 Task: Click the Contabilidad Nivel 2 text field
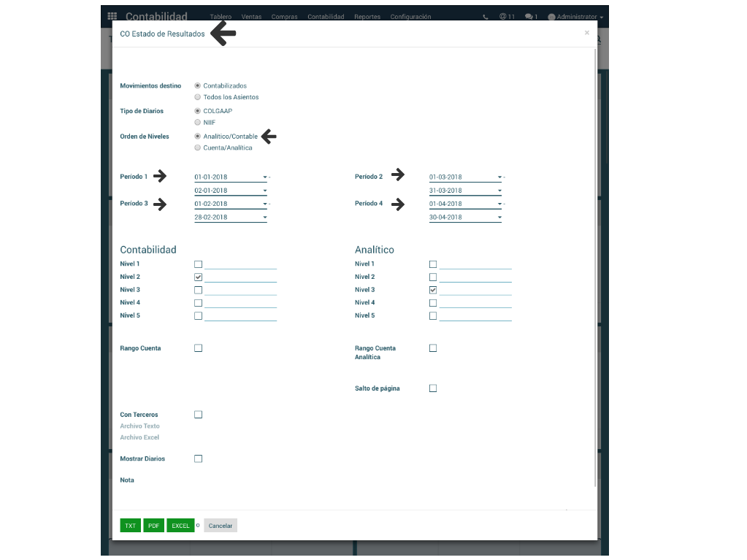point(240,277)
